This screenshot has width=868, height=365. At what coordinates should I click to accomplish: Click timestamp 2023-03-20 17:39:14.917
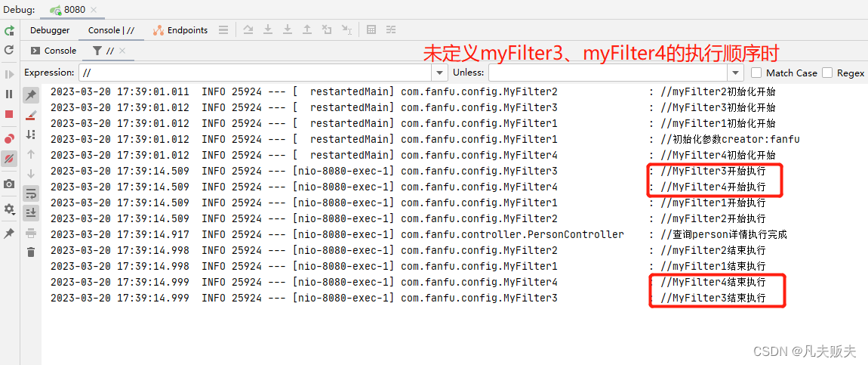(119, 234)
